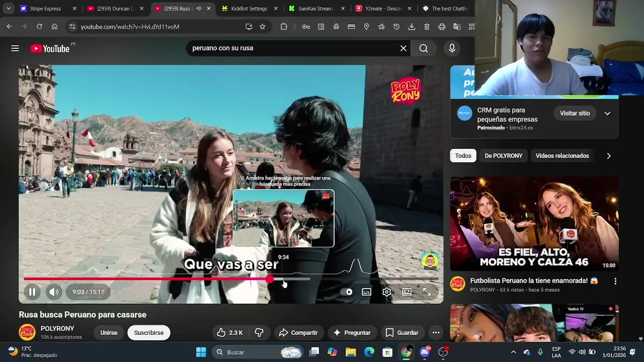
Task: Open player settings gear
Action: coord(386,292)
